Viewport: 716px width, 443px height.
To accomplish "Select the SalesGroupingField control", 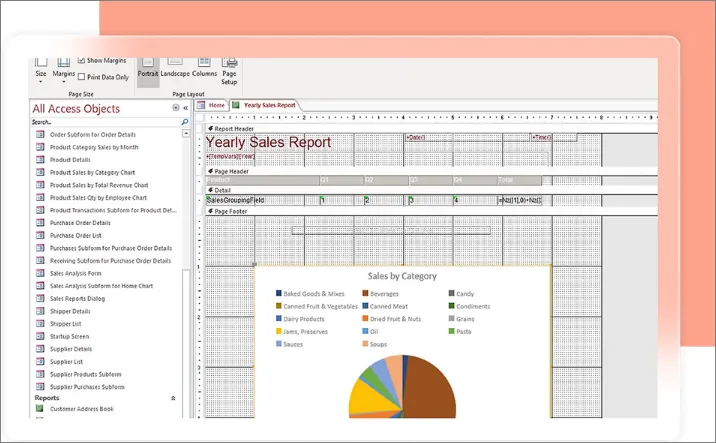I will click(262, 200).
